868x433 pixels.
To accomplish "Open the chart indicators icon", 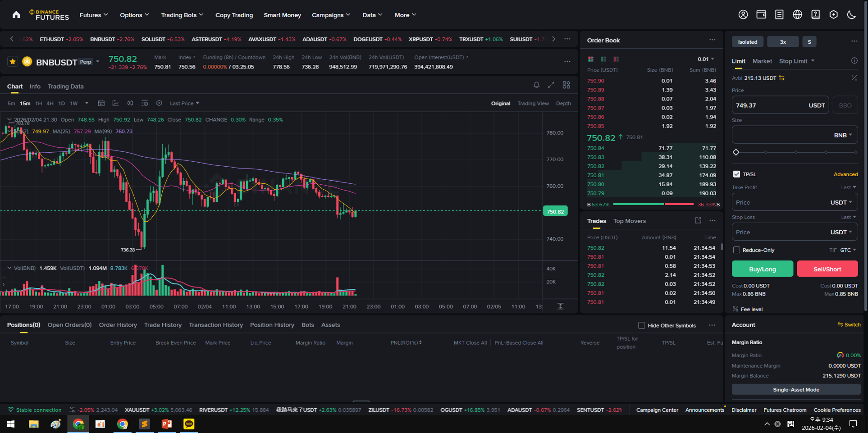I will 116,103.
